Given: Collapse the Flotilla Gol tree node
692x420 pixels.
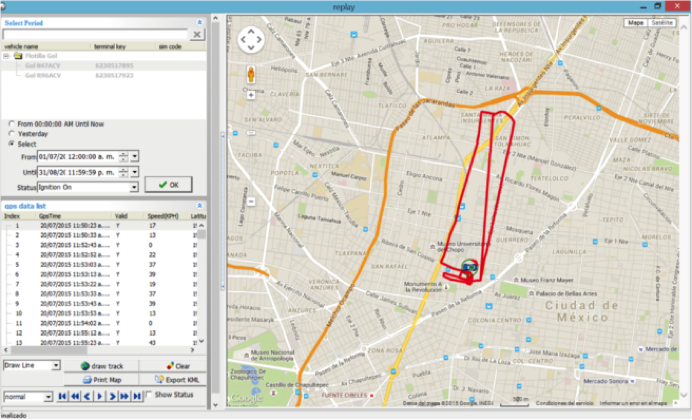Looking at the screenshot, I should (x=6, y=56).
